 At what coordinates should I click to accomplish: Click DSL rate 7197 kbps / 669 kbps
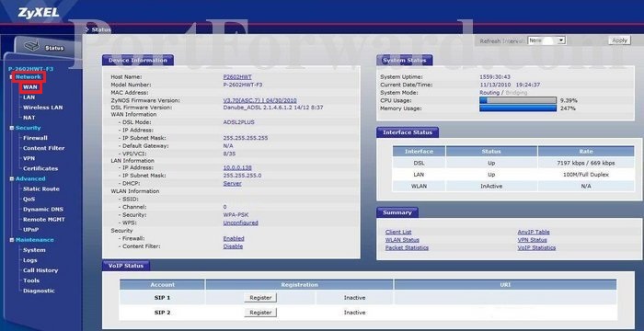tap(586, 163)
